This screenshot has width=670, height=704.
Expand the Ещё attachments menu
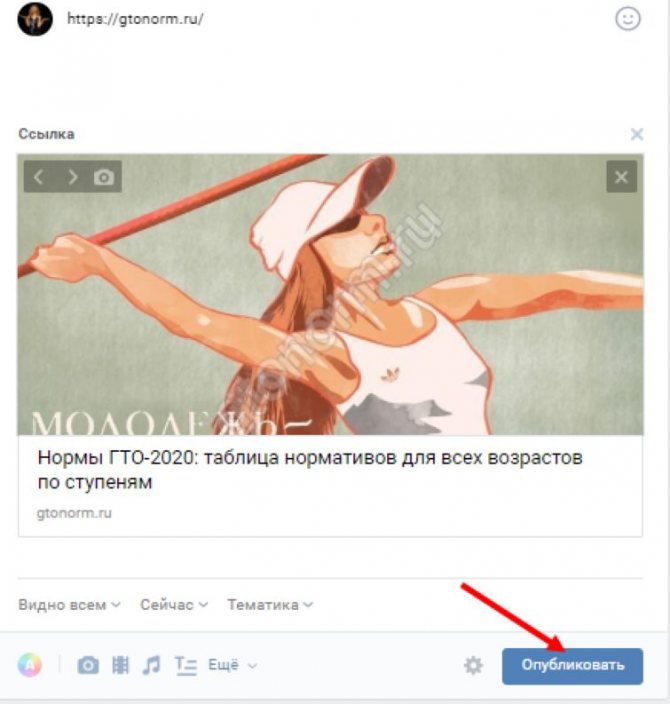(x=232, y=665)
